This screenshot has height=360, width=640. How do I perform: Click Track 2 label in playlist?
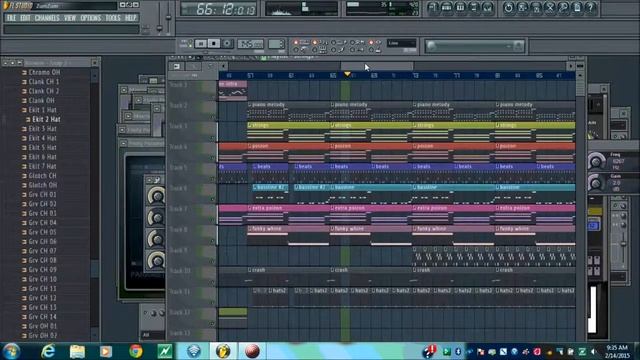[x=178, y=106]
